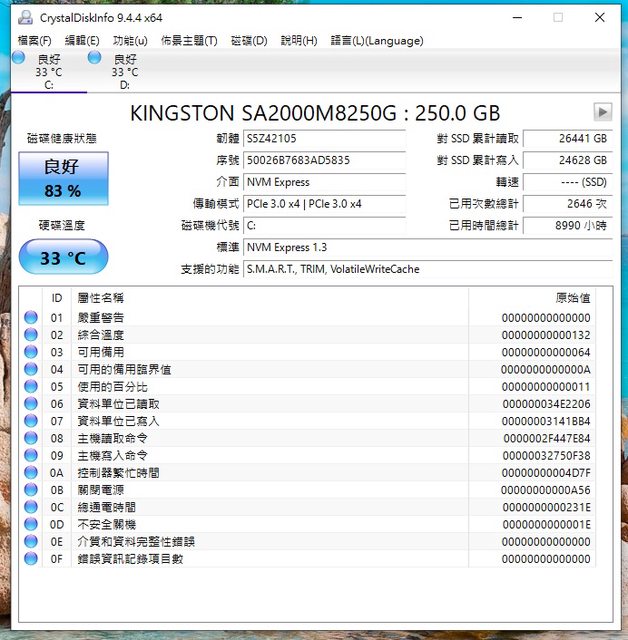Click the 33 °C temperature button
The image size is (628, 640).
pyautogui.click(x=63, y=258)
